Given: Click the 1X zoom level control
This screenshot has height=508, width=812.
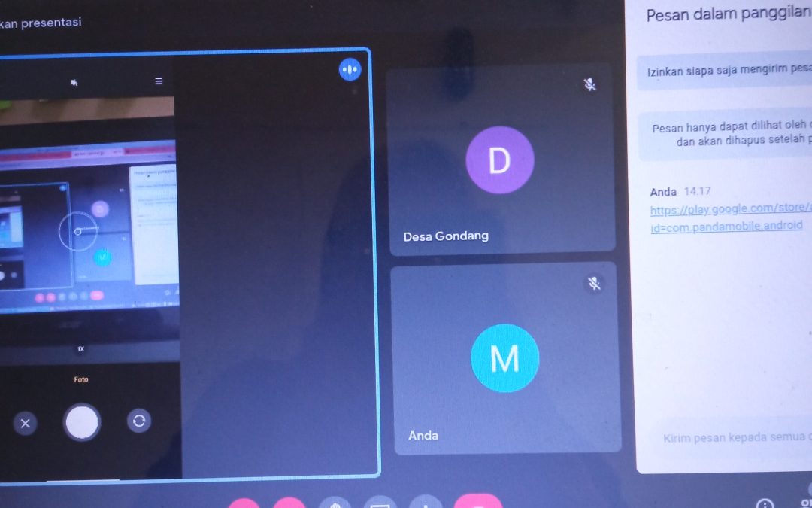Looking at the screenshot, I should [x=81, y=348].
